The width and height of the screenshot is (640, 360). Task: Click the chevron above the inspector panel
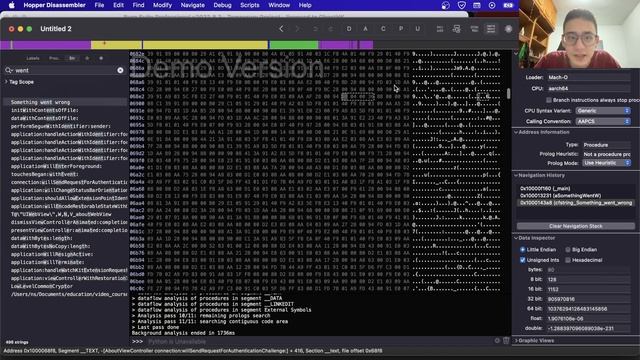click(x=516, y=53)
